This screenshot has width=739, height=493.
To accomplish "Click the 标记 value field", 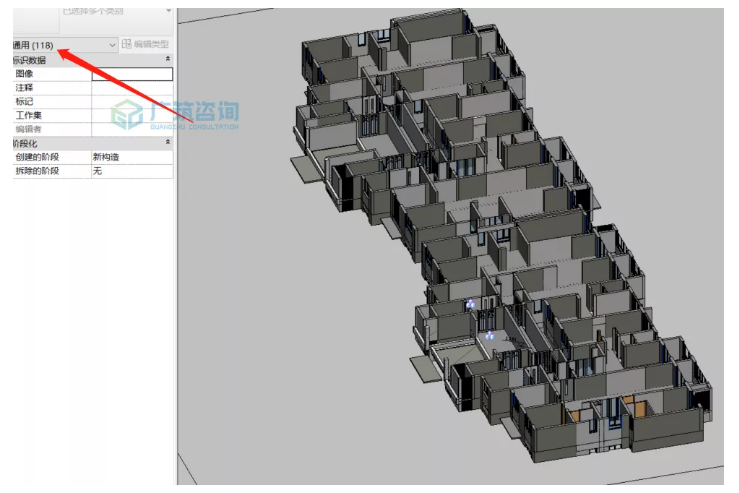I will (132, 101).
